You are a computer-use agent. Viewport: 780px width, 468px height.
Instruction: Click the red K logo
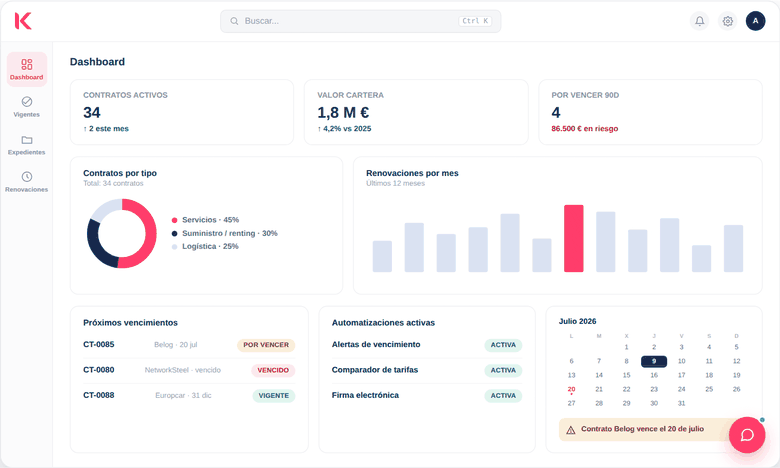(23, 21)
